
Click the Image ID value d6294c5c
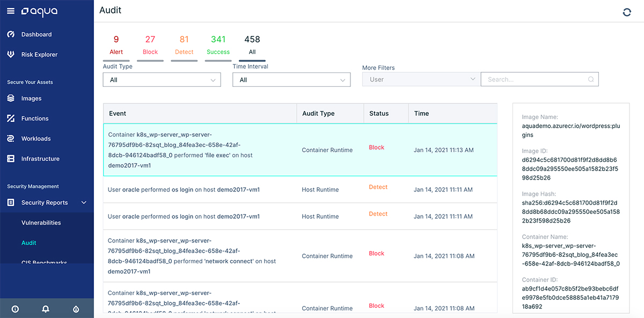pyautogui.click(x=569, y=169)
